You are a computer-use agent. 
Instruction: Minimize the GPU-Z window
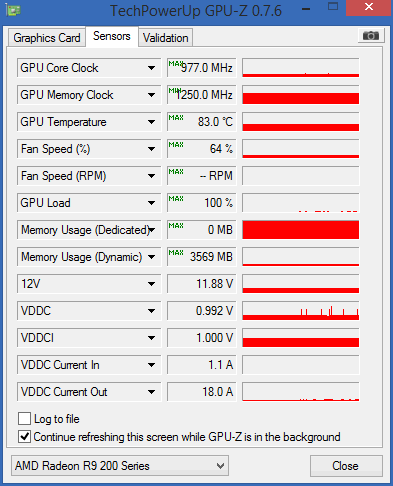coord(306,9)
